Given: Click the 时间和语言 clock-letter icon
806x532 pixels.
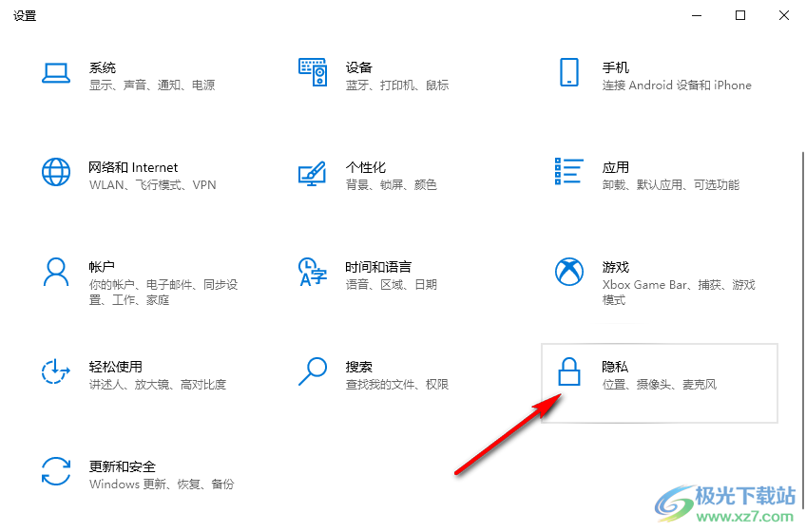Looking at the screenshot, I should [313, 272].
